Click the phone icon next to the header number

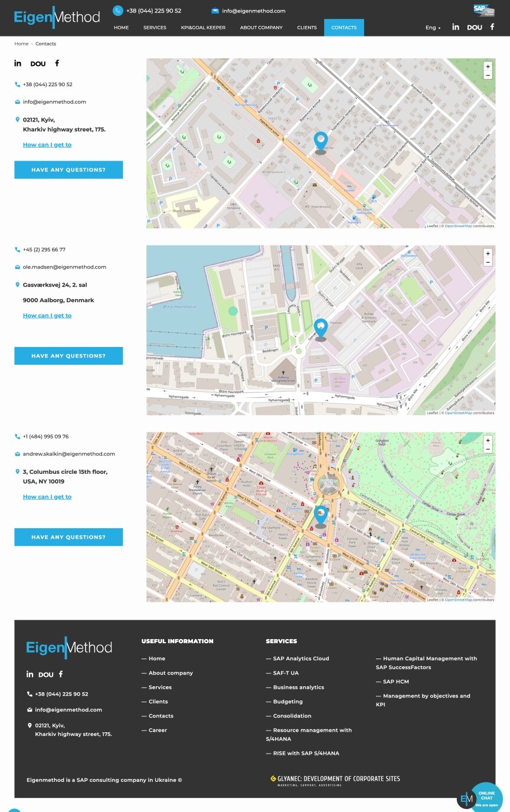(117, 11)
